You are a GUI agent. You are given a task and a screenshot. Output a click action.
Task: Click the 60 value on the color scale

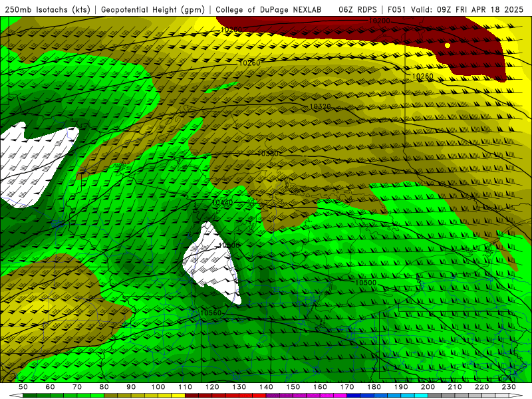[x=51, y=387]
